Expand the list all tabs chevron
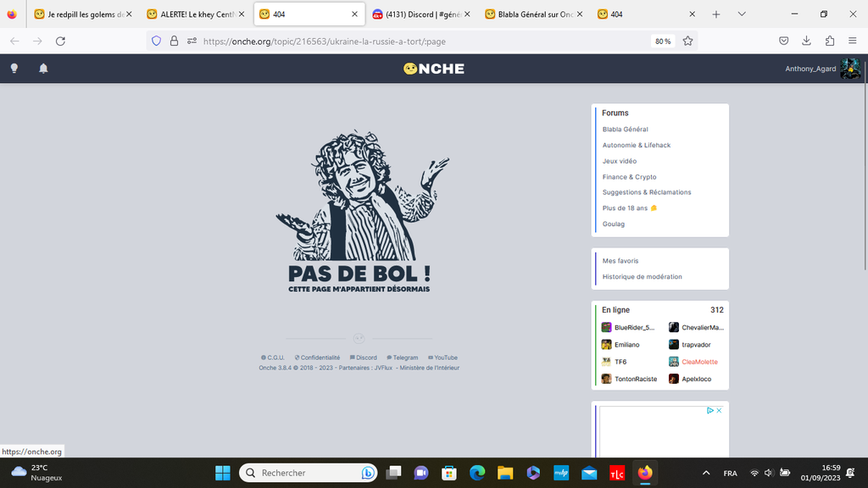The height and width of the screenshot is (488, 868). (742, 14)
